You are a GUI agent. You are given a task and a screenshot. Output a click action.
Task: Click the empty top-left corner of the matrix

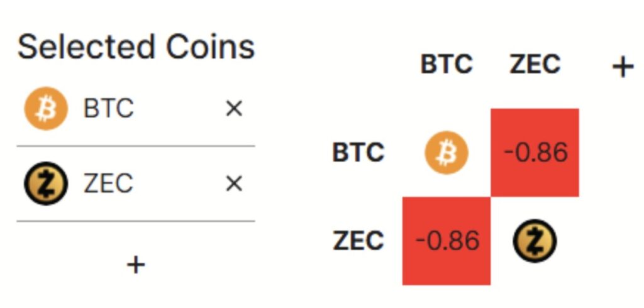tap(358, 65)
